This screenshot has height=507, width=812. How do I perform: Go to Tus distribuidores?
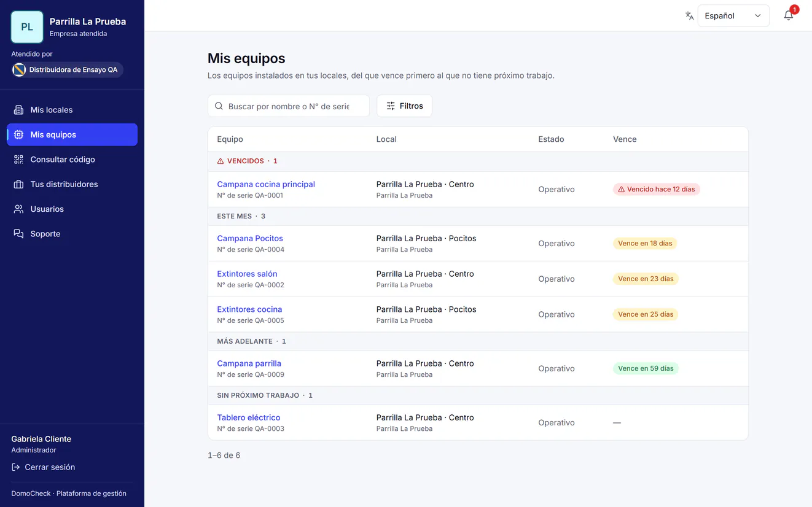point(72,184)
